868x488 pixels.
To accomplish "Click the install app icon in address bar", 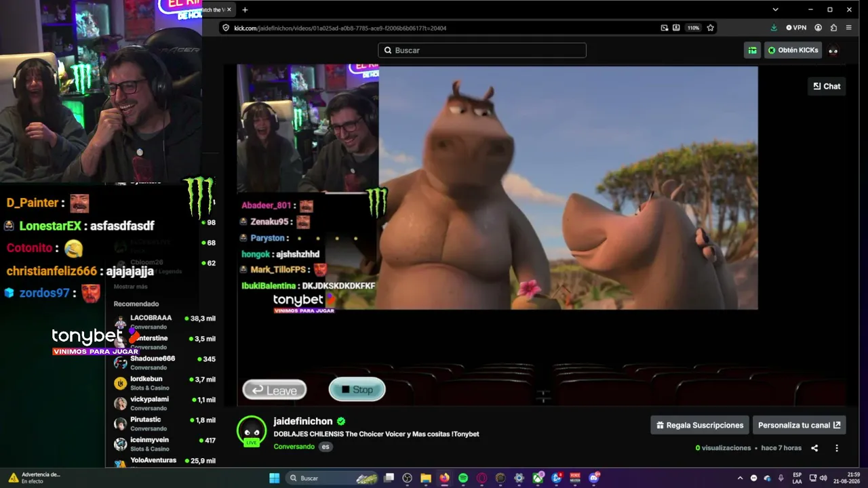I will click(x=676, y=28).
